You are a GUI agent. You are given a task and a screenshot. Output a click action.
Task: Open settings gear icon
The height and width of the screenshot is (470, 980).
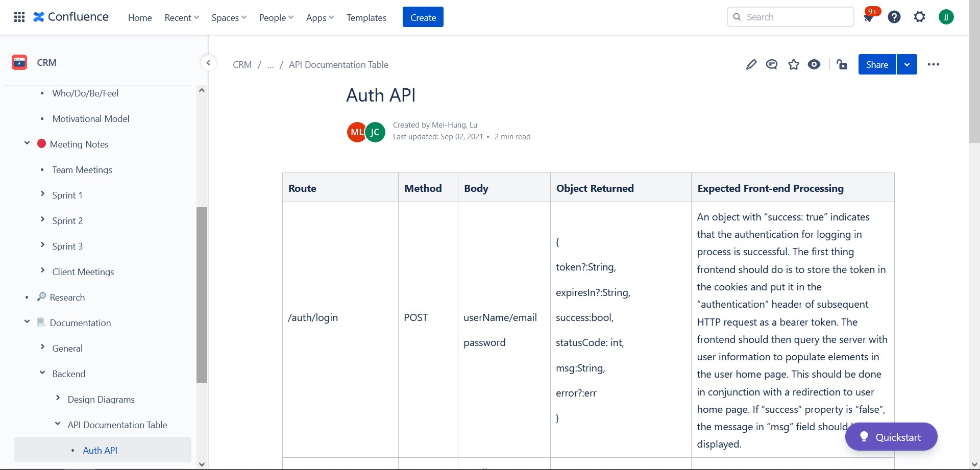click(x=920, y=17)
